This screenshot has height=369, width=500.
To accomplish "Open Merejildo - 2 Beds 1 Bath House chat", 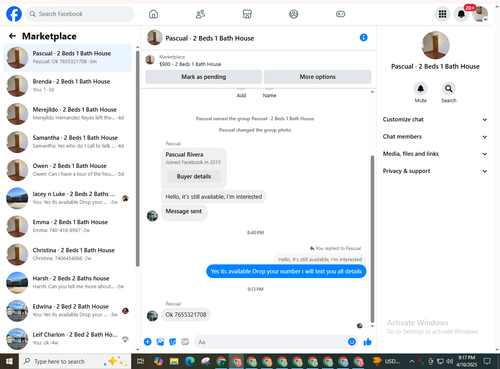I will pos(67,114).
